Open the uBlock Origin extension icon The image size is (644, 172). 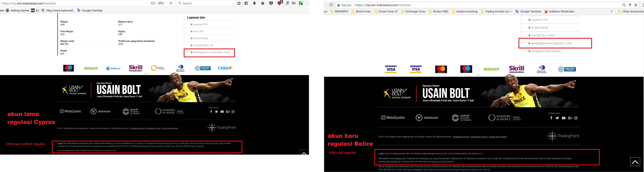pyautogui.click(x=280, y=3)
